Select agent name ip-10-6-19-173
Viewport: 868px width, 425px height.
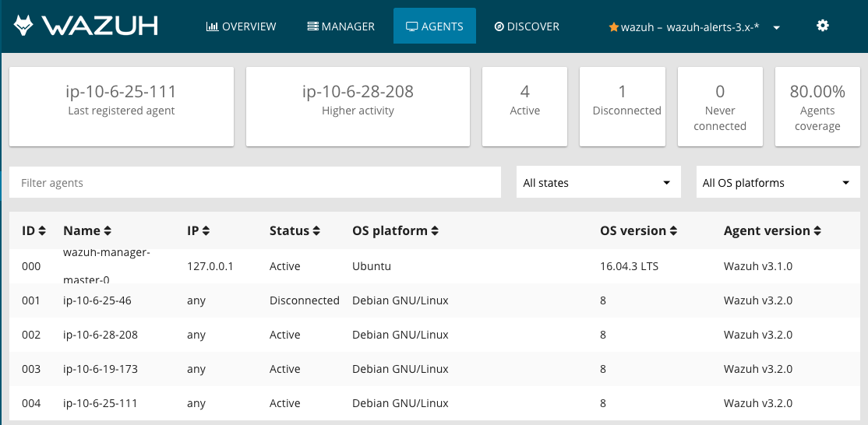coord(101,369)
